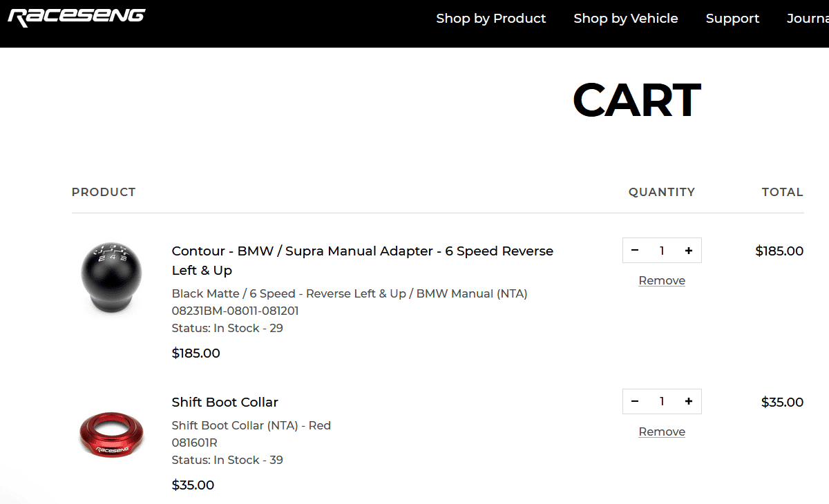Increase quantity of the Shift Boot Collar
Viewport: 829px width, 504px height.
[689, 402]
